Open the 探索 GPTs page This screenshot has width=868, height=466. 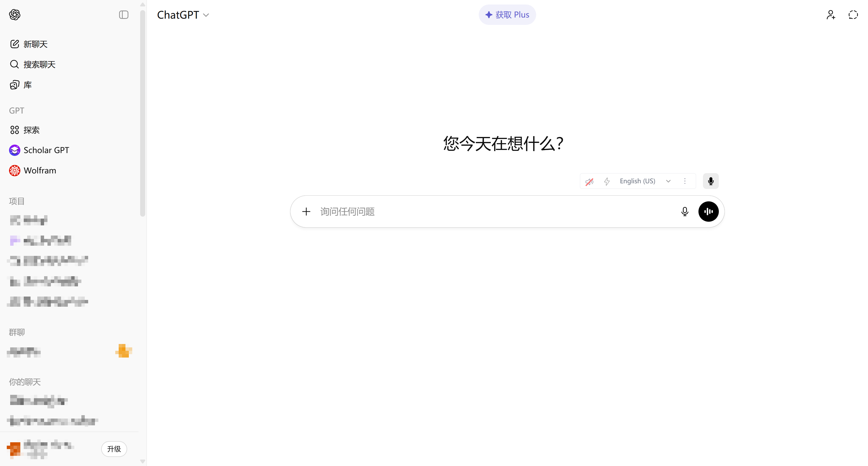(x=31, y=130)
